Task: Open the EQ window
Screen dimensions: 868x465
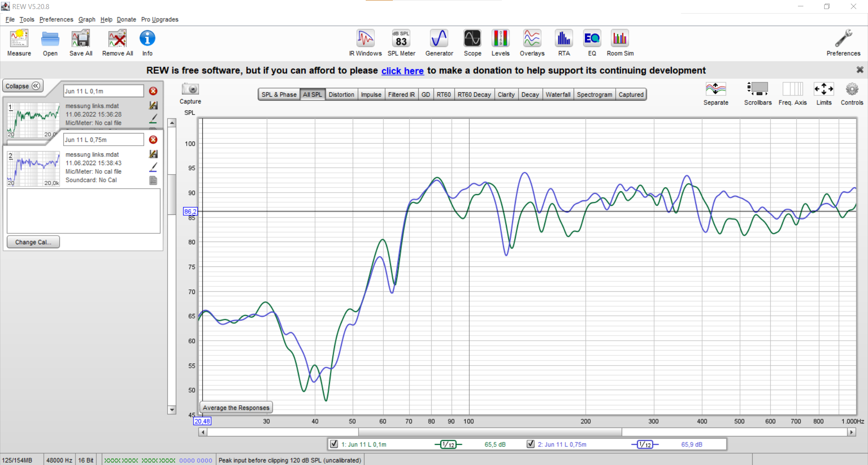Action: [x=592, y=43]
